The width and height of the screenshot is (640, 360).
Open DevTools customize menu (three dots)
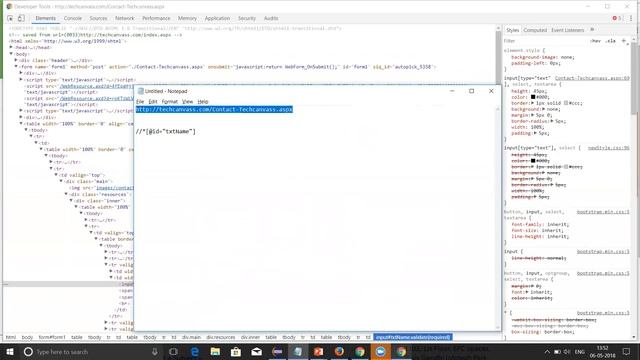click(x=631, y=18)
